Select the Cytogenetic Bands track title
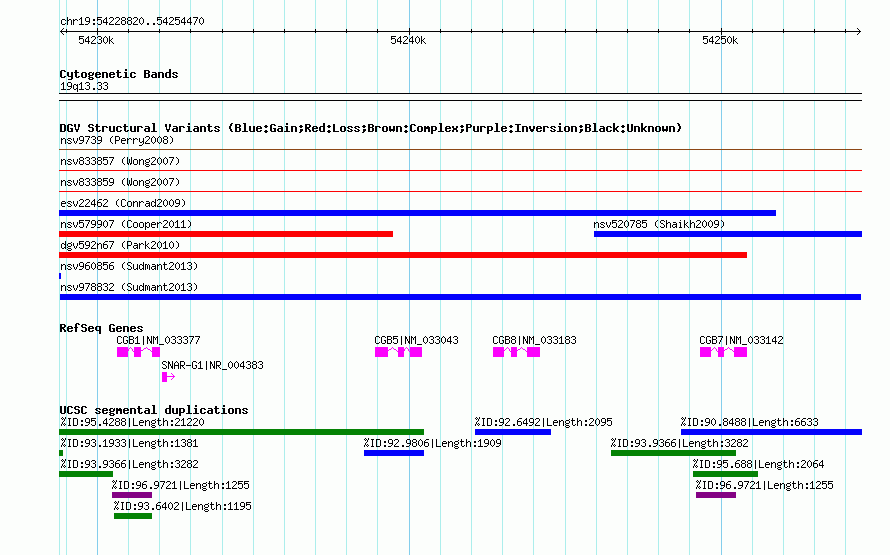The height and width of the screenshot is (555, 890). [x=119, y=74]
